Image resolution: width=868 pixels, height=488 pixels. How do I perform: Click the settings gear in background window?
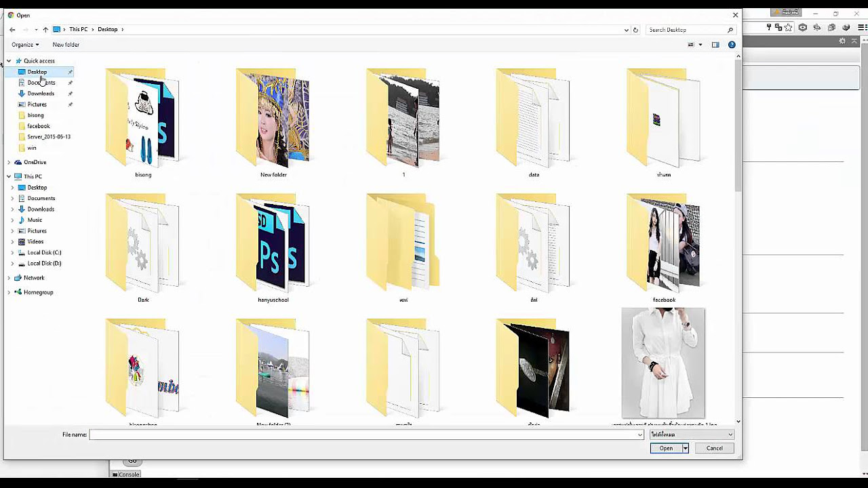[842, 41]
